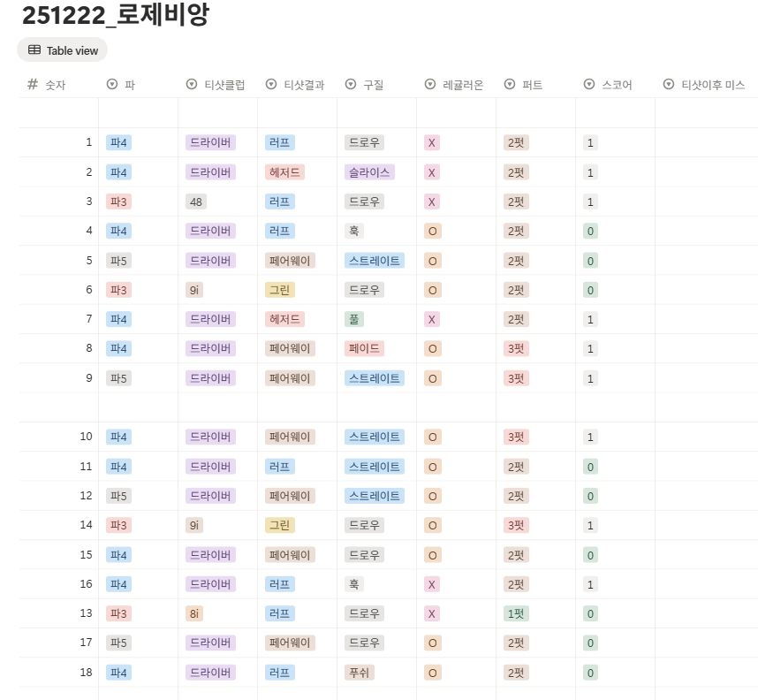Select the 스트레이트 tag in row 5
The image size is (758, 700).
375,261
